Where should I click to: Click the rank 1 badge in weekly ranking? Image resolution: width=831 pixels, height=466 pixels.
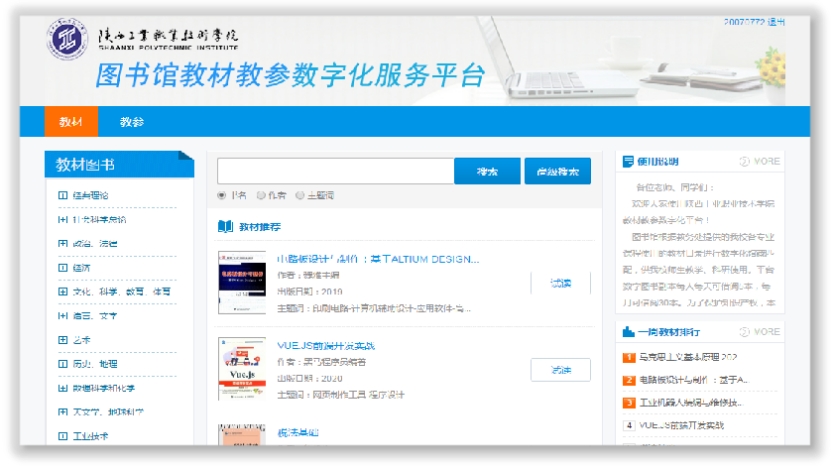click(629, 357)
